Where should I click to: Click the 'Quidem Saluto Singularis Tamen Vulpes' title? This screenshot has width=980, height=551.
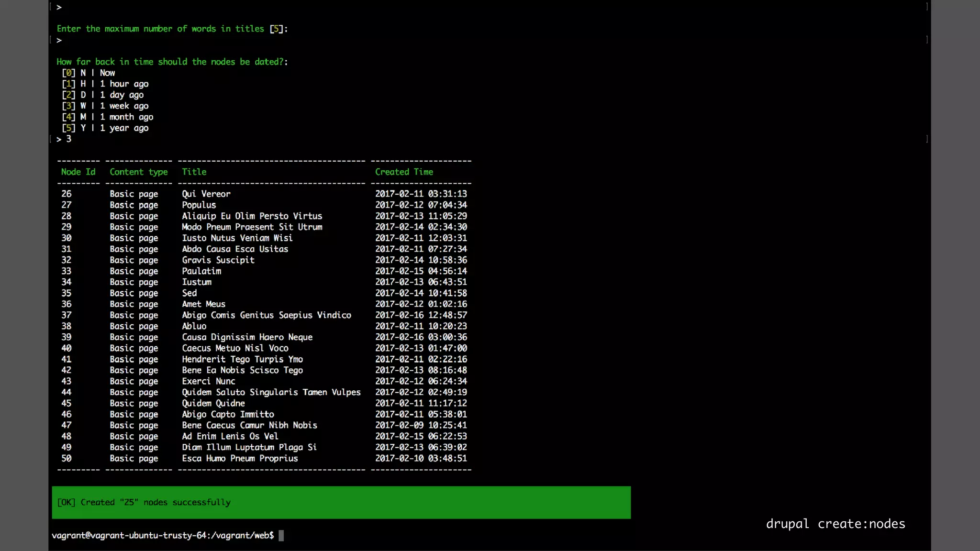tap(271, 392)
